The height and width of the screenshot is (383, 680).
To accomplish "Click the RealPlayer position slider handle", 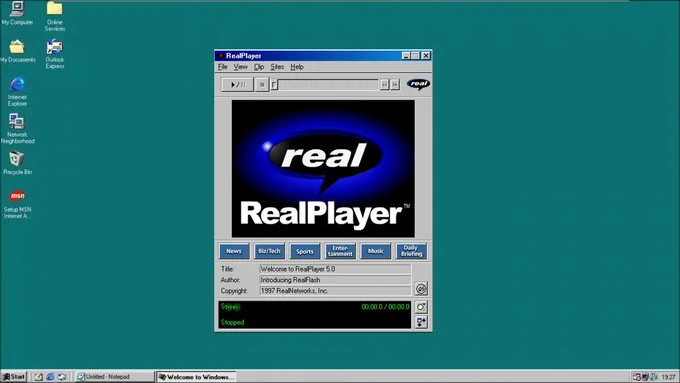I will click(275, 85).
